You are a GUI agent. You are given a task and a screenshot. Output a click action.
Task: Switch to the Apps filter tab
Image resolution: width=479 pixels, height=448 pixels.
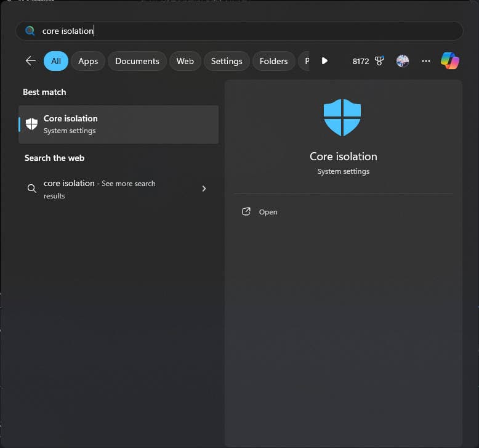pyautogui.click(x=88, y=61)
